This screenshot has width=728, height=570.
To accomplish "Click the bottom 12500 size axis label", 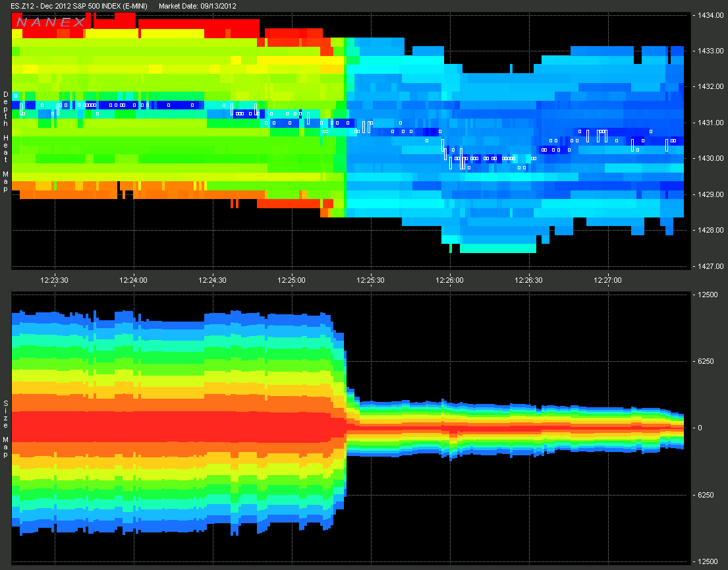I will coord(708,561).
